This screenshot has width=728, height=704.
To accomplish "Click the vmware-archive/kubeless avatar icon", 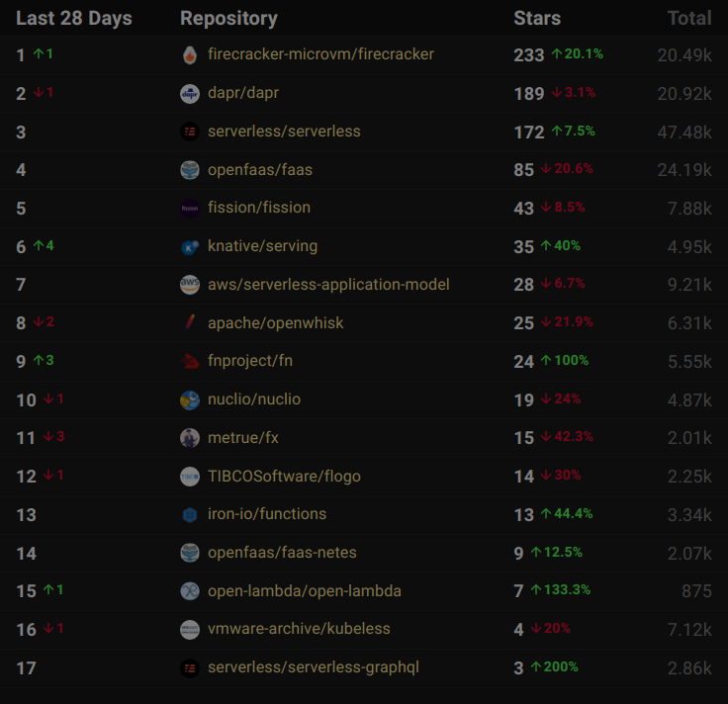I will 190,630.
